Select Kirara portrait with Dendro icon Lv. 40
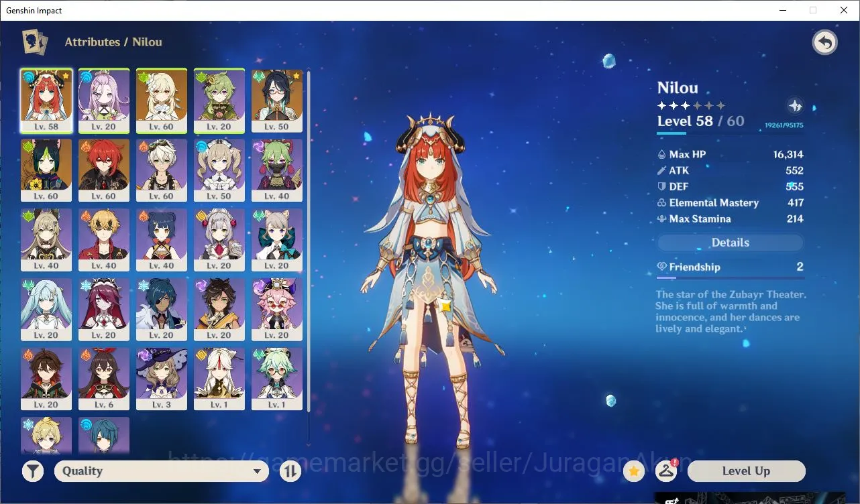The height and width of the screenshot is (504, 860). click(x=46, y=240)
